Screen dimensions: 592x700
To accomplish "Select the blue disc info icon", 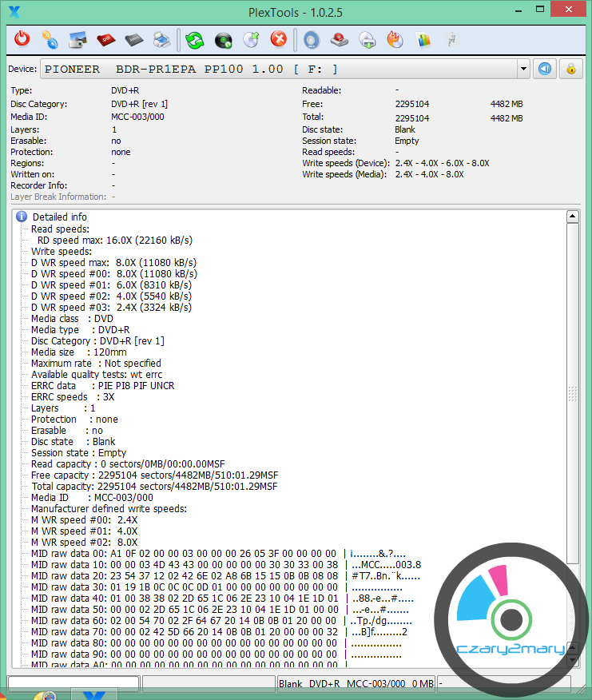I will tap(312, 39).
